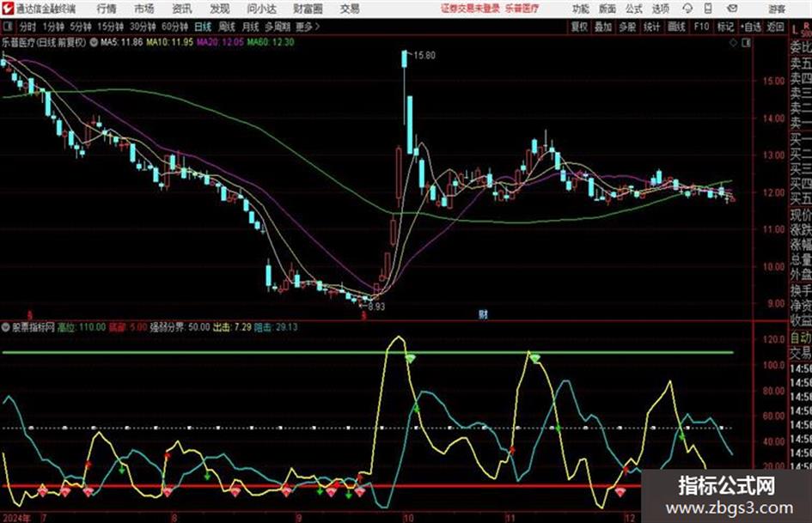Screen dimensions: 812x523
Task: Switch to 15分钟 period tab
Action: click(x=110, y=27)
